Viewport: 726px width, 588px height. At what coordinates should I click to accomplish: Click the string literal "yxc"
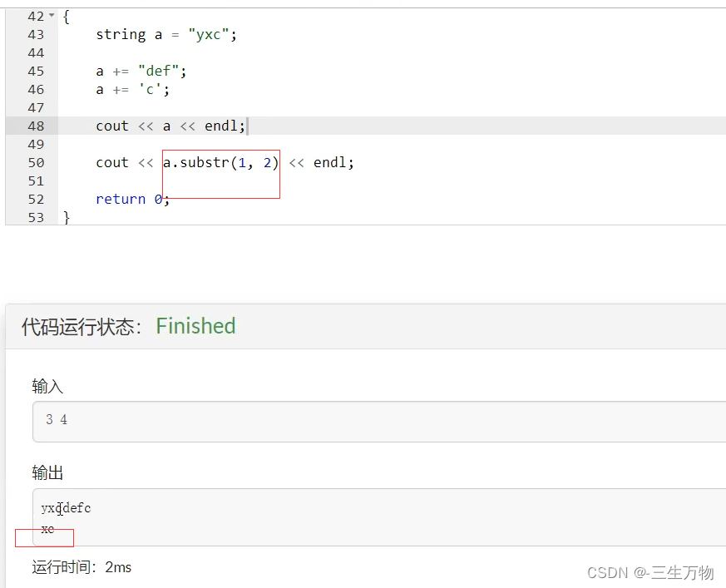click(209, 35)
